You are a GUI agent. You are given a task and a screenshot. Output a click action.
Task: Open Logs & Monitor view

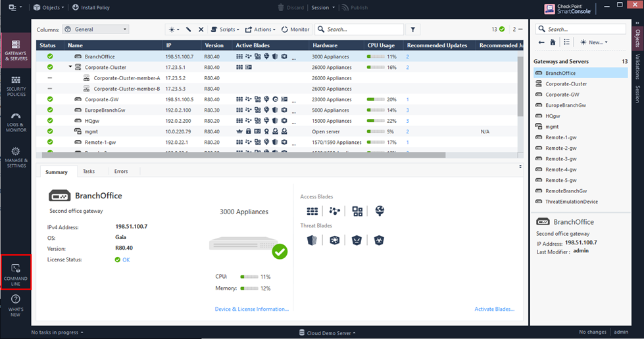[x=16, y=122]
